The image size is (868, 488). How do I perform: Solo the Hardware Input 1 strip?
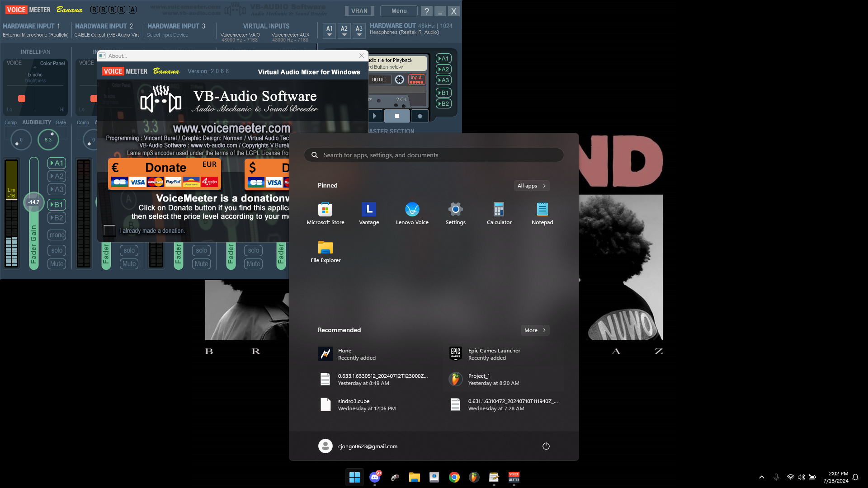[x=57, y=250]
